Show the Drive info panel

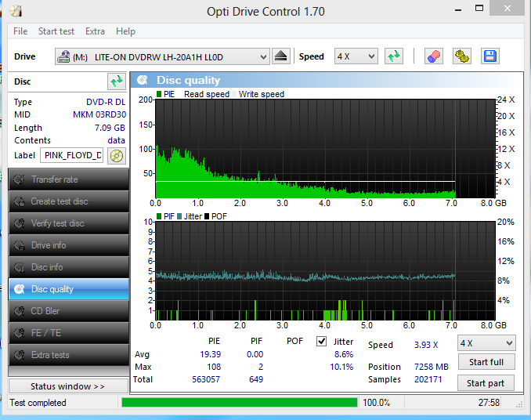point(69,245)
